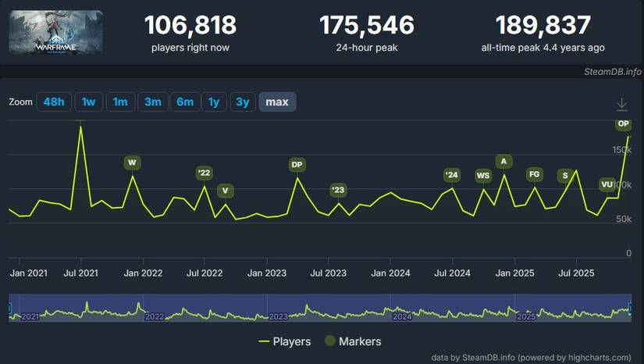Open the Warframe game thumbnail
Image resolution: width=644 pixels, height=364 pixels.
(55, 32)
